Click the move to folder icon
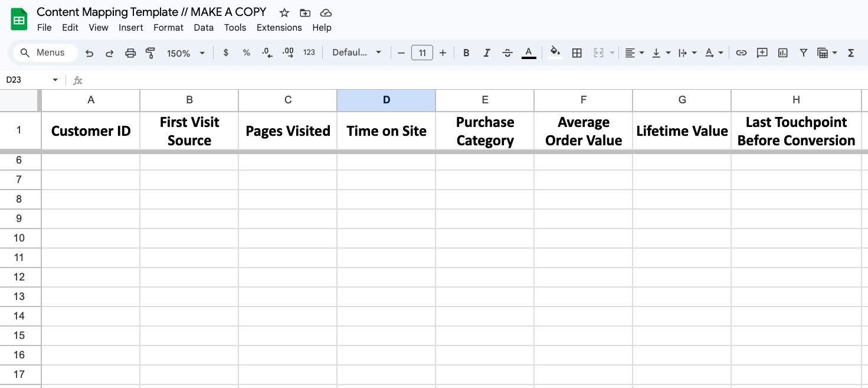Image resolution: width=868 pixels, height=388 pixels. pos(304,12)
